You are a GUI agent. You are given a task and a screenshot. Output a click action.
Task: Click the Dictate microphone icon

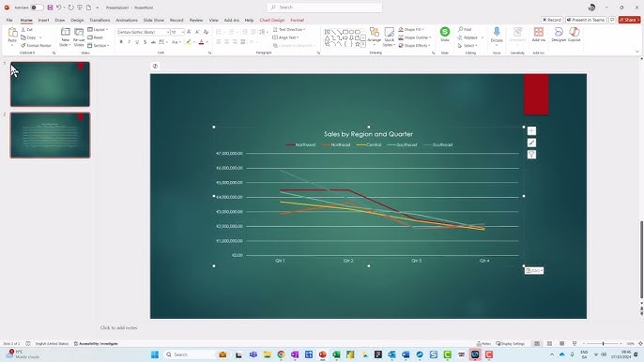click(497, 32)
